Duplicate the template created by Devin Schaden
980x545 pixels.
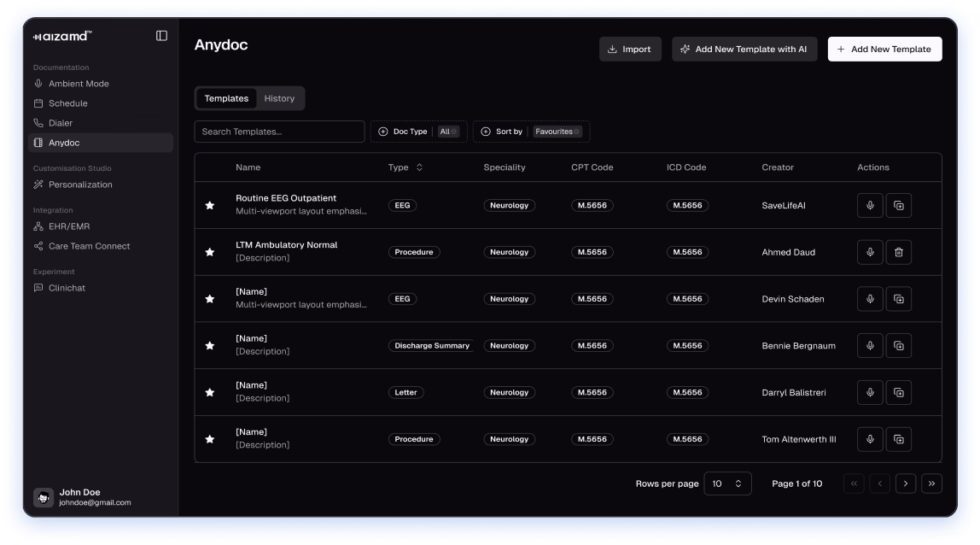pyautogui.click(x=898, y=299)
